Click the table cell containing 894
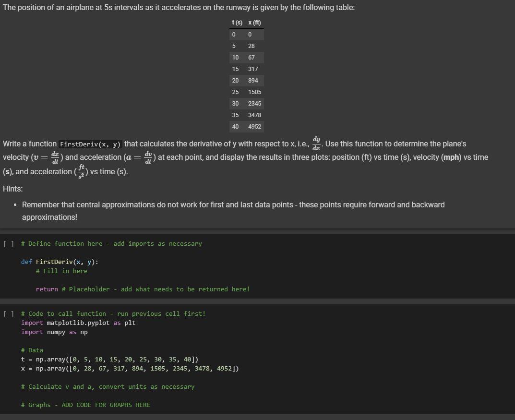 pyautogui.click(x=252, y=80)
